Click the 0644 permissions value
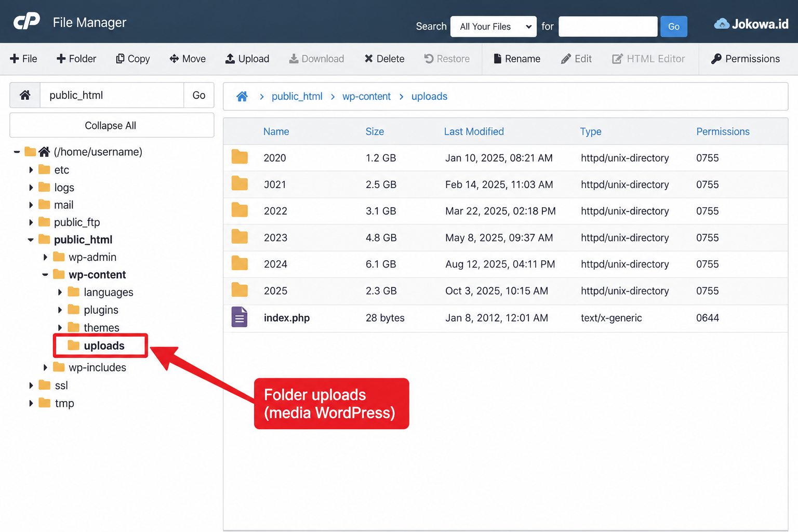Viewport: 798px width, 532px height. [x=708, y=318]
